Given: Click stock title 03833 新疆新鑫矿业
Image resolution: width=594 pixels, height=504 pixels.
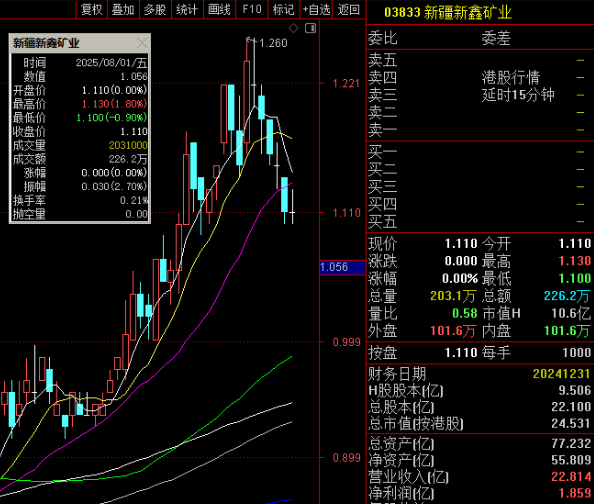Looking at the screenshot, I should coord(447,13).
